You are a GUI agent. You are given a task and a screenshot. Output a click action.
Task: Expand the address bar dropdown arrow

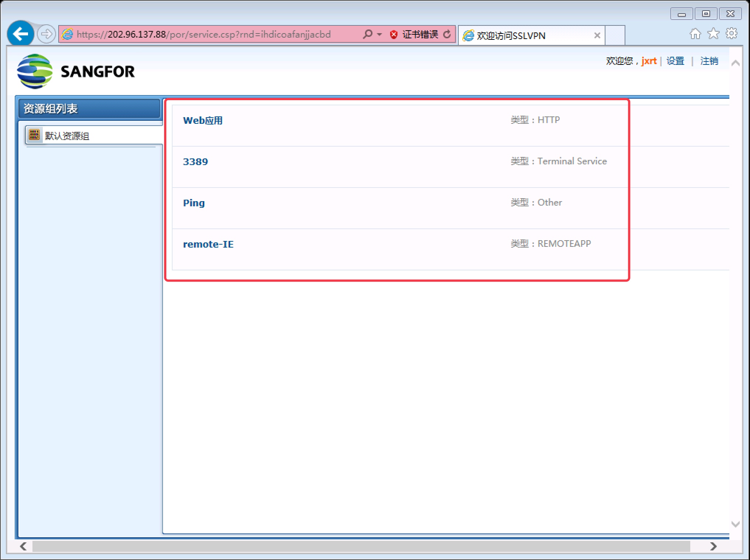point(379,35)
